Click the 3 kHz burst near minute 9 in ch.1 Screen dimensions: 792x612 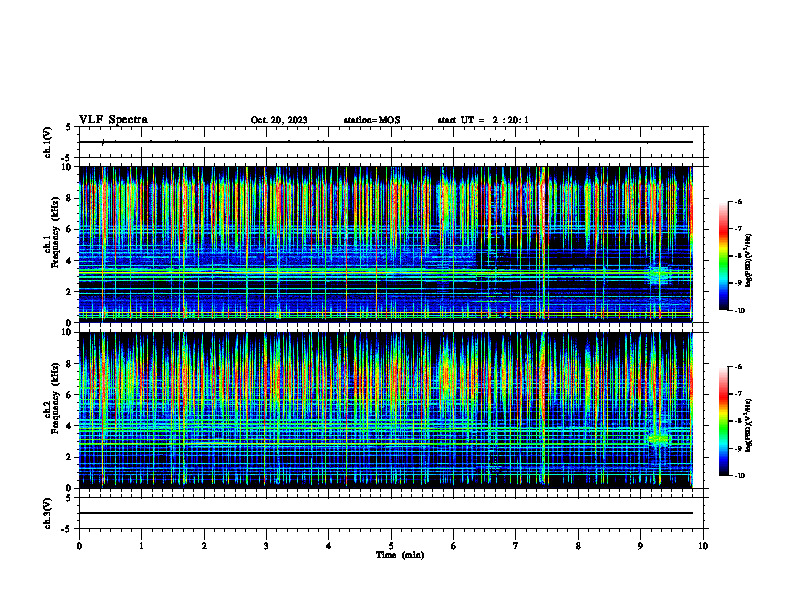(x=658, y=275)
